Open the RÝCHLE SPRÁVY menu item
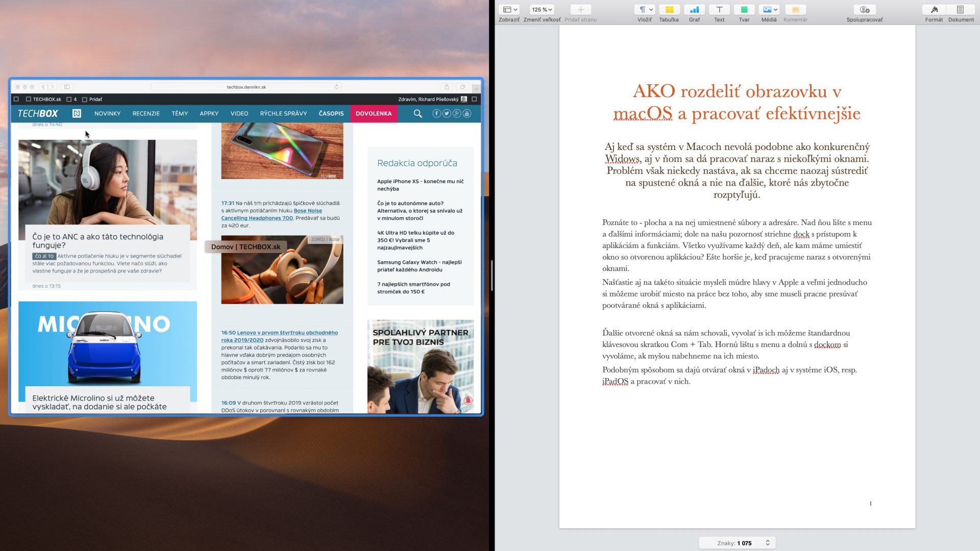Screen dimensions: 980x551 [x=283, y=113]
